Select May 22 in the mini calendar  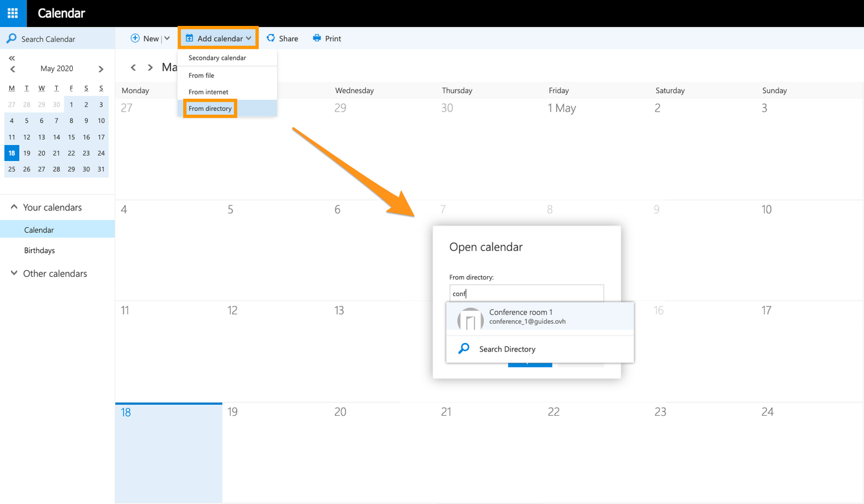(x=72, y=153)
